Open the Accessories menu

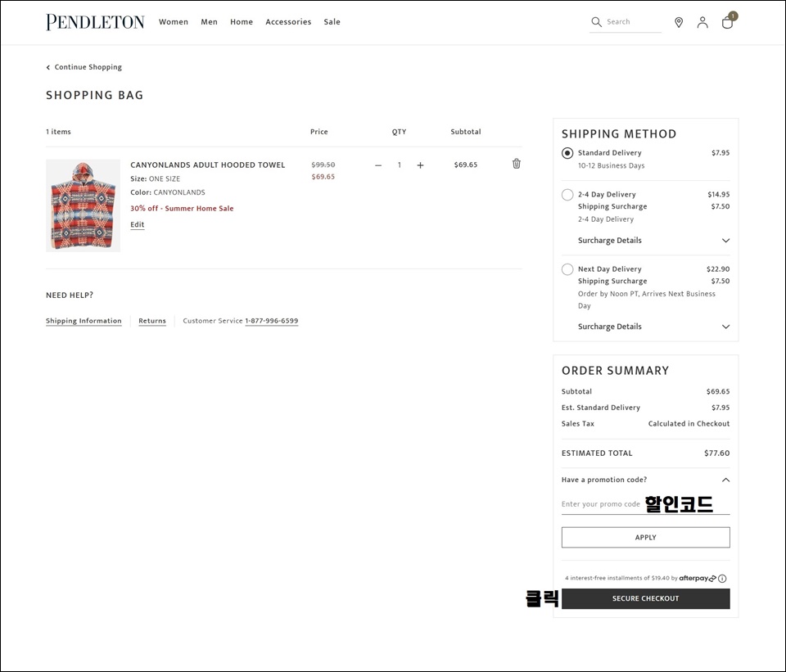coord(288,22)
